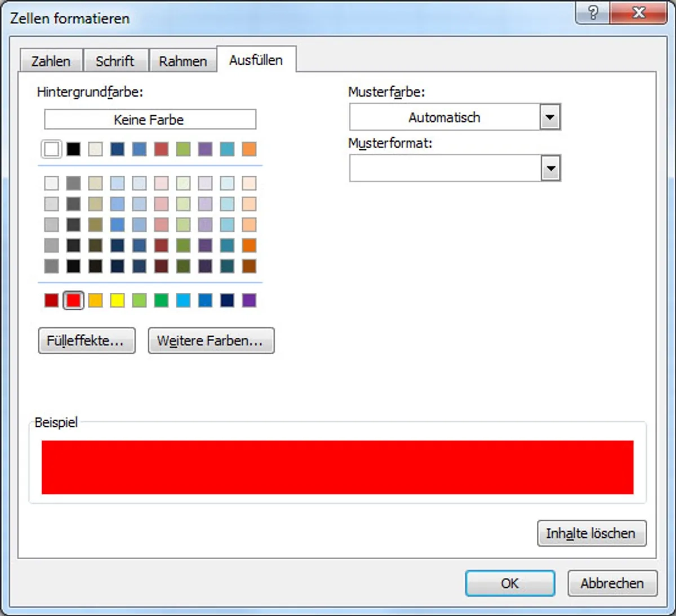Pick the darkest brown-orange shade swatch

tap(249, 266)
